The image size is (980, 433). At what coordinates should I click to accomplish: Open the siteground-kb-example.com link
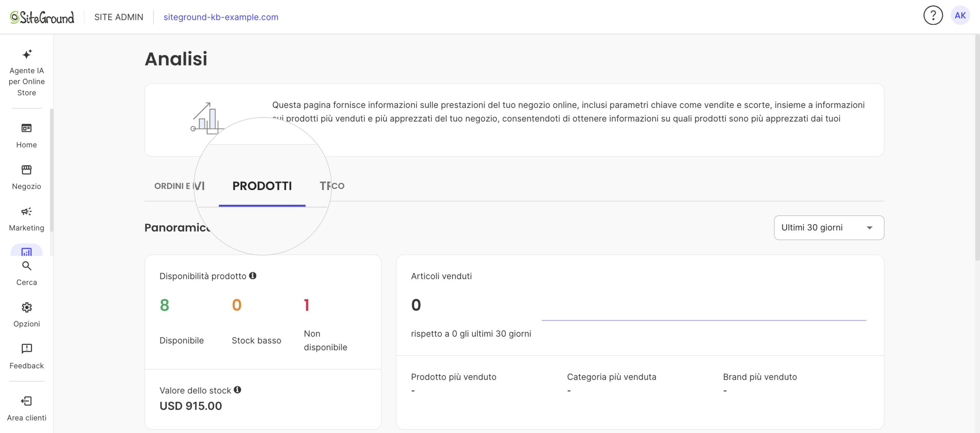tap(221, 17)
